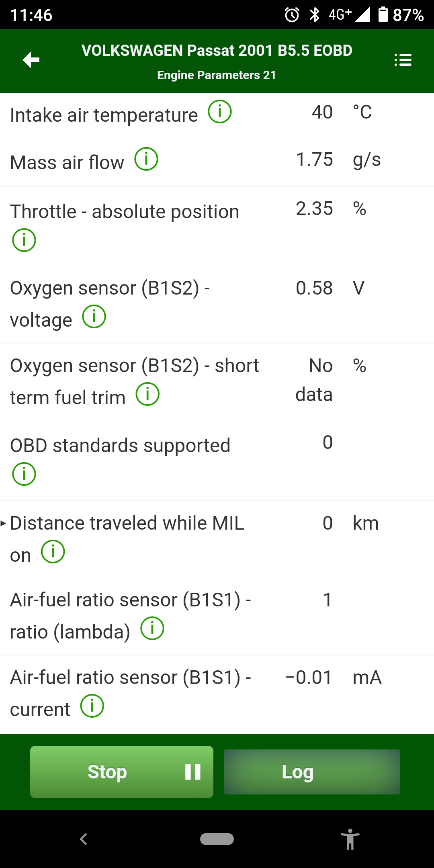The width and height of the screenshot is (434, 868).
Task: Show info for Intake air temperature
Action: tap(220, 112)
